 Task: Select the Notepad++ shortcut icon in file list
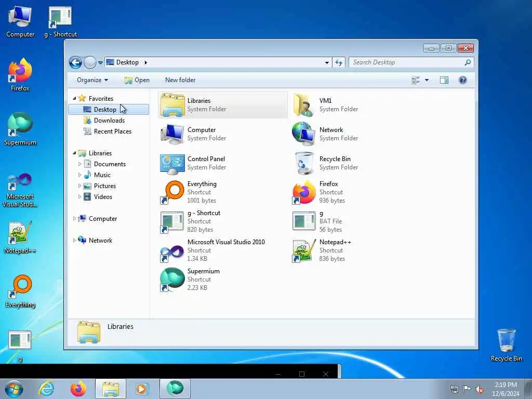(x=303, y=251)
